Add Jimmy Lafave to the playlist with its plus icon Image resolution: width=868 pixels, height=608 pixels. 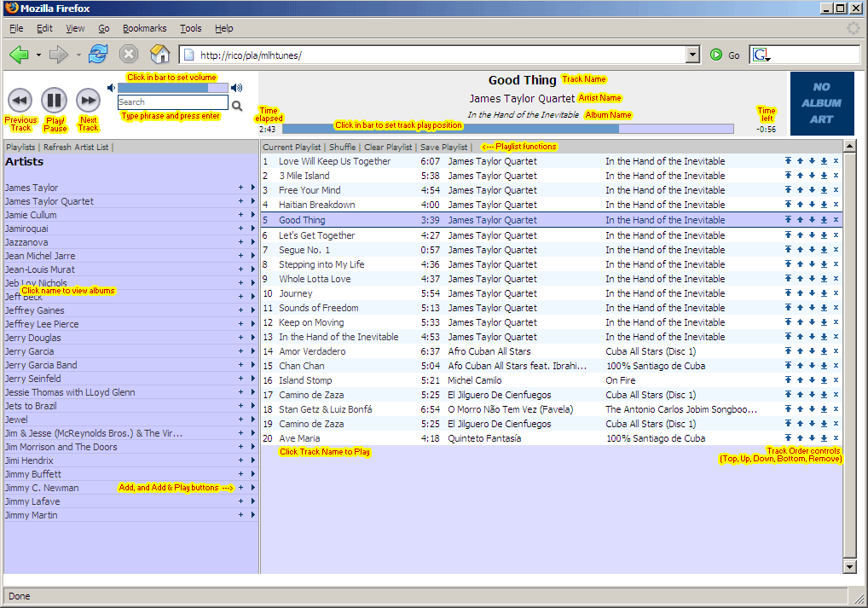pos(240,501)
